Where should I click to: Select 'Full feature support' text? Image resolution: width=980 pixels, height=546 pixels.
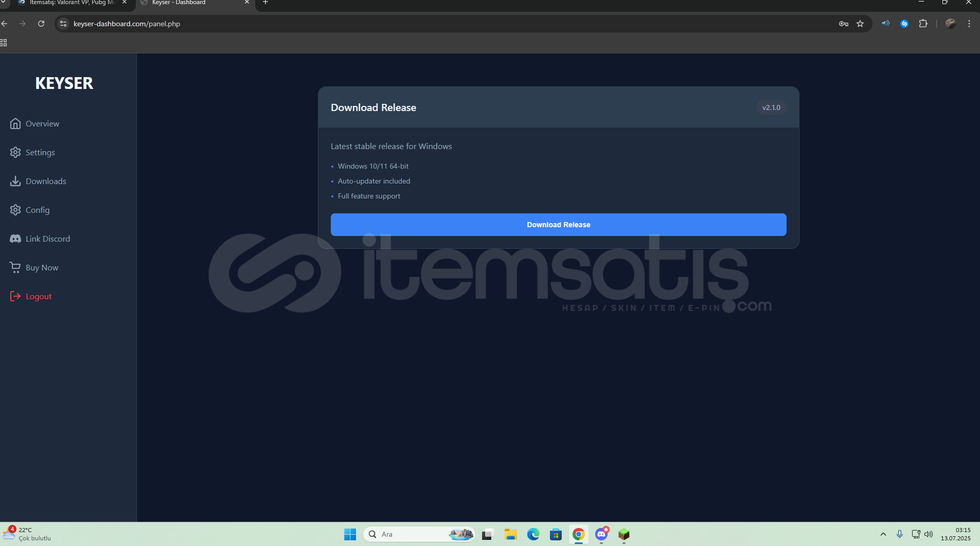pos(369,196)
